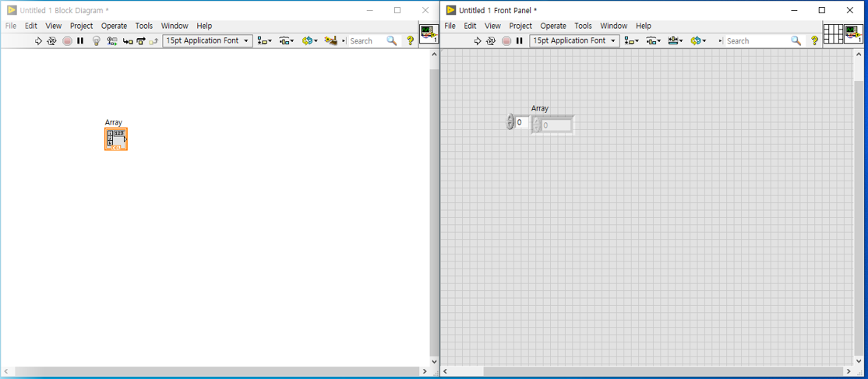Click the Array label on front panel
This screenshot has height=379, width=868.
click(540, 108)
